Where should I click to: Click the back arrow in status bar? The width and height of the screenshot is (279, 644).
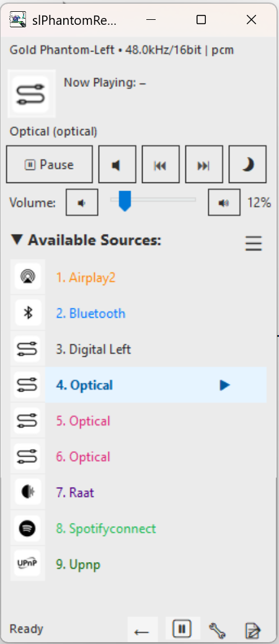point(143,629)
